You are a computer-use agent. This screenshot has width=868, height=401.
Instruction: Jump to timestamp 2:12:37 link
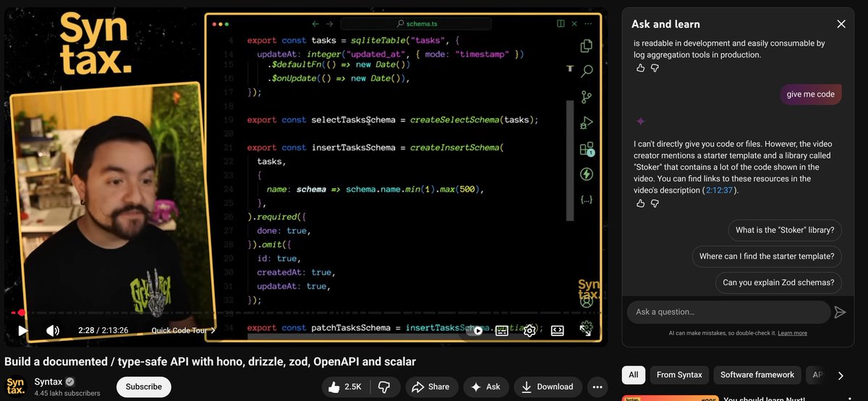[720, 190]
